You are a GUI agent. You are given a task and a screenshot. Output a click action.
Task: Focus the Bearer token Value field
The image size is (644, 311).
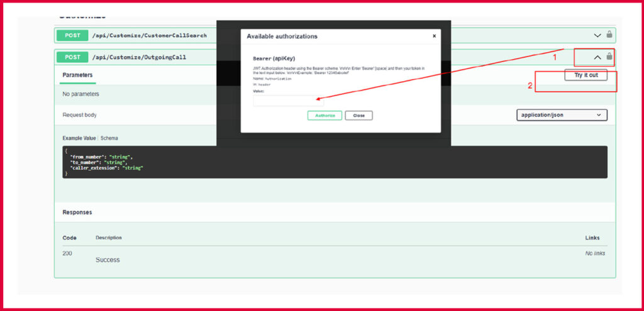(x=287, y=101)
